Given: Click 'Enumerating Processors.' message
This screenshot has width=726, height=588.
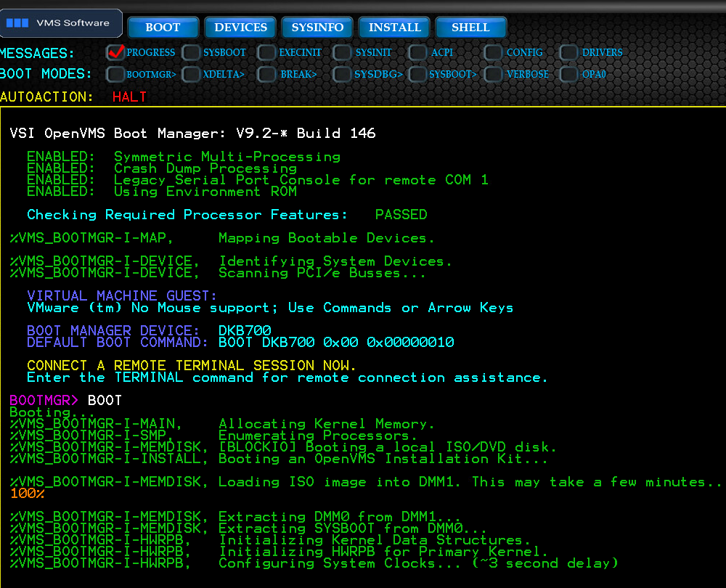Looking at the screenshot, I should tap(318, 436).
